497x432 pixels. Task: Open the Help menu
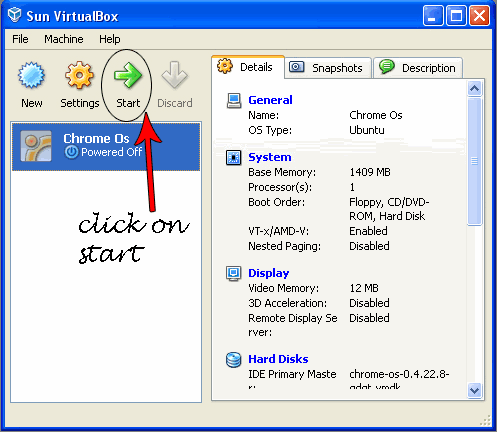tap(109, 39)
